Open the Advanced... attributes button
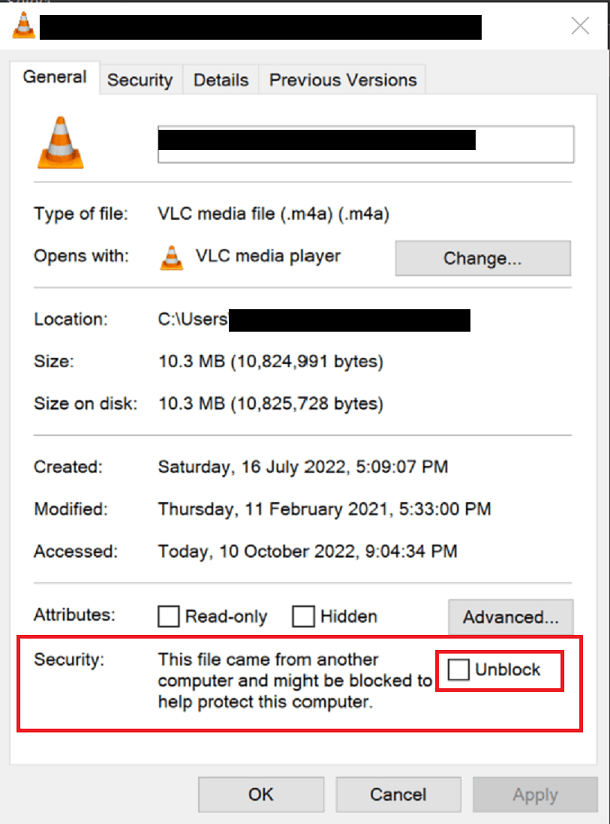This screenshot has height=824, width=610. coord(511,617)
